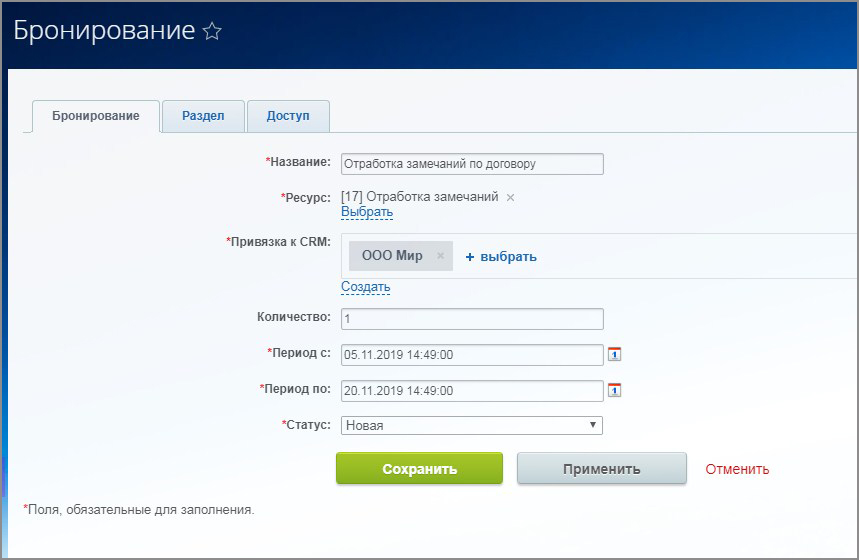Focus the Название text field
Viewport: 859px width, 560px height.
coord(472,164)
